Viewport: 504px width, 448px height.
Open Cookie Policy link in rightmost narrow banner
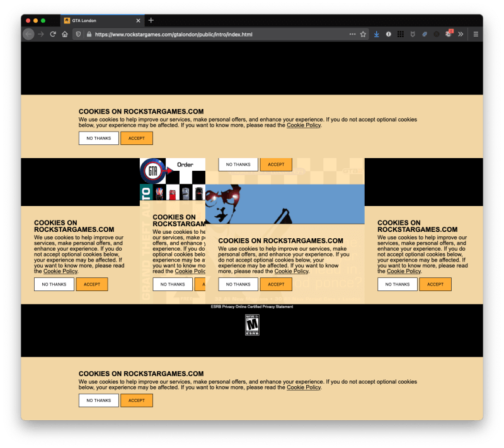(404, 271)
